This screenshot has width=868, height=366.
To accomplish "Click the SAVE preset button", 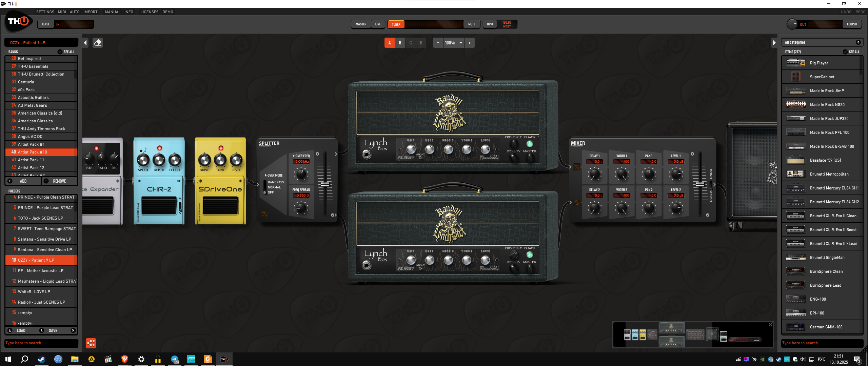I will coord(53,330).
